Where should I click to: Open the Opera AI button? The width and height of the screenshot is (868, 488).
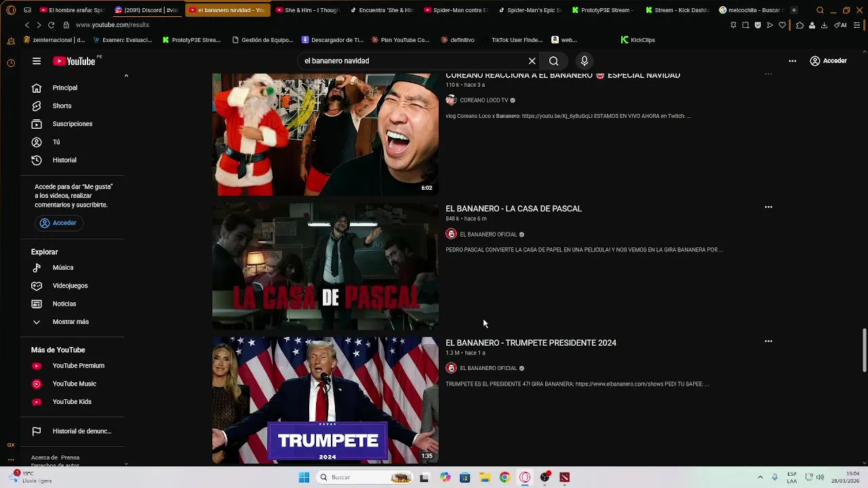click(x=840, y=25)
